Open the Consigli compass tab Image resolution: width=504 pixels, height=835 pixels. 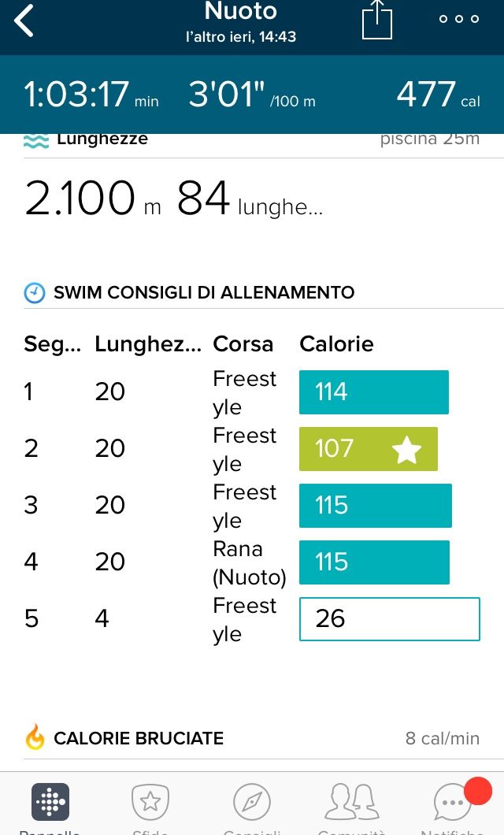252,802
